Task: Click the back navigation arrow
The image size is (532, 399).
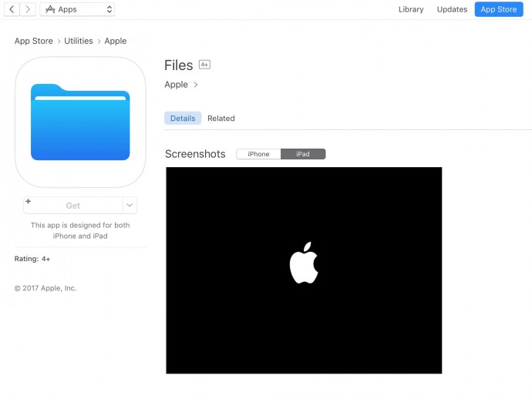Action: pyautogui.click(x=12, y=9)
